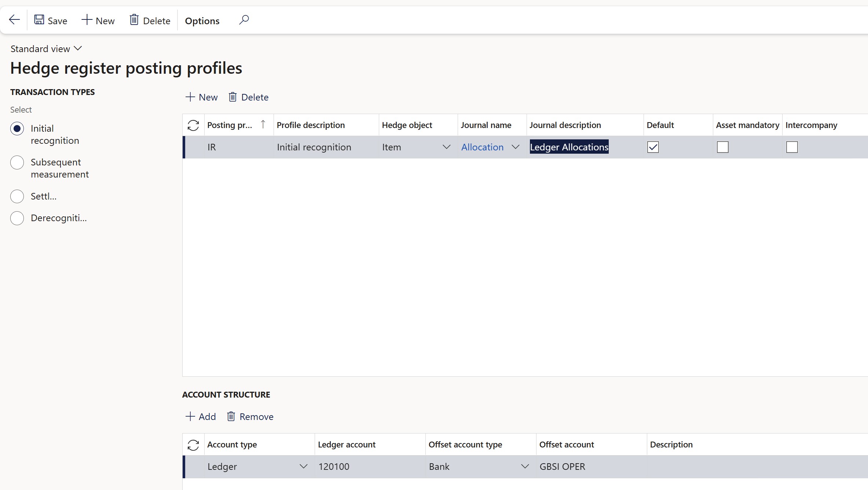
Task: Select the Derecogniti... radio button
Action: click(17, 218)
